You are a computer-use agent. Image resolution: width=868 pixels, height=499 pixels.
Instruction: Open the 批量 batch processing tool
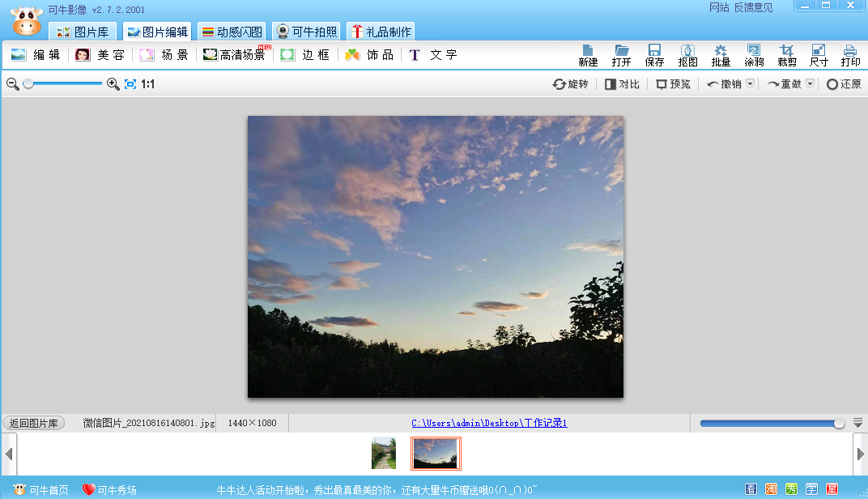tap(721, 55)
